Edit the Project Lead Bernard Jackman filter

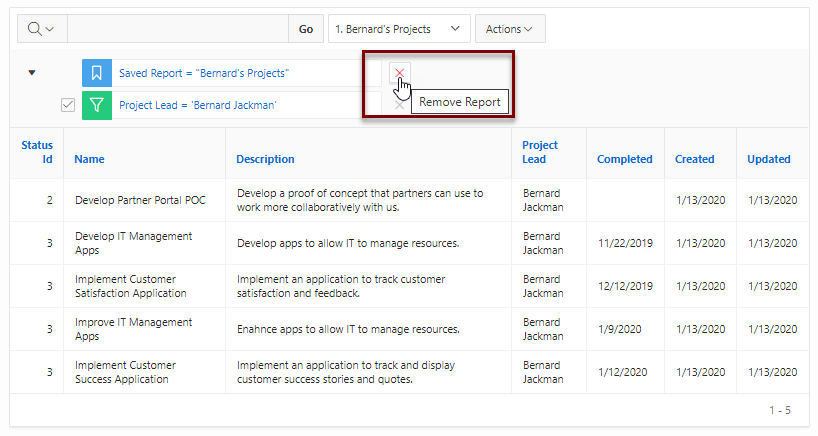tap(198, 105)
